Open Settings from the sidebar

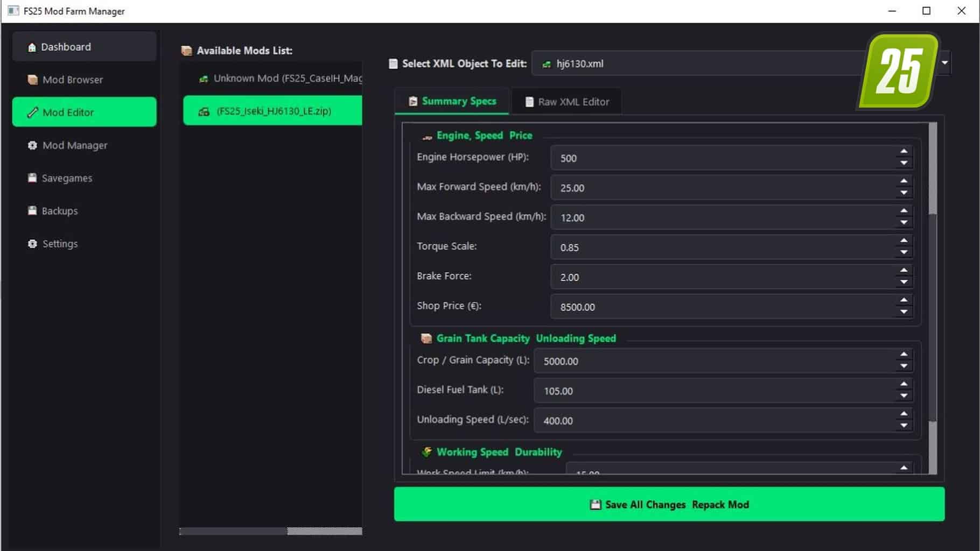85,244
